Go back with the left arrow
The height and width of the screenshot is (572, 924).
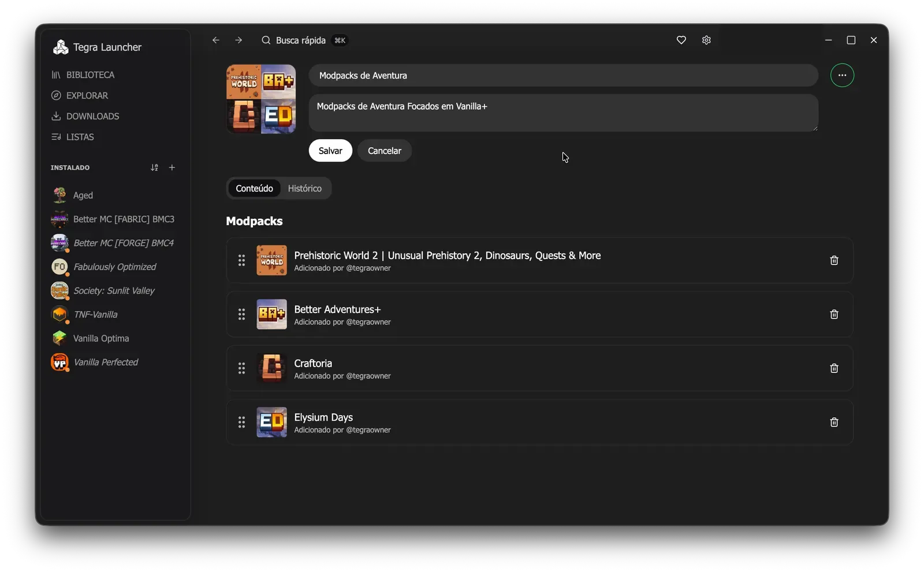[215, 40]
